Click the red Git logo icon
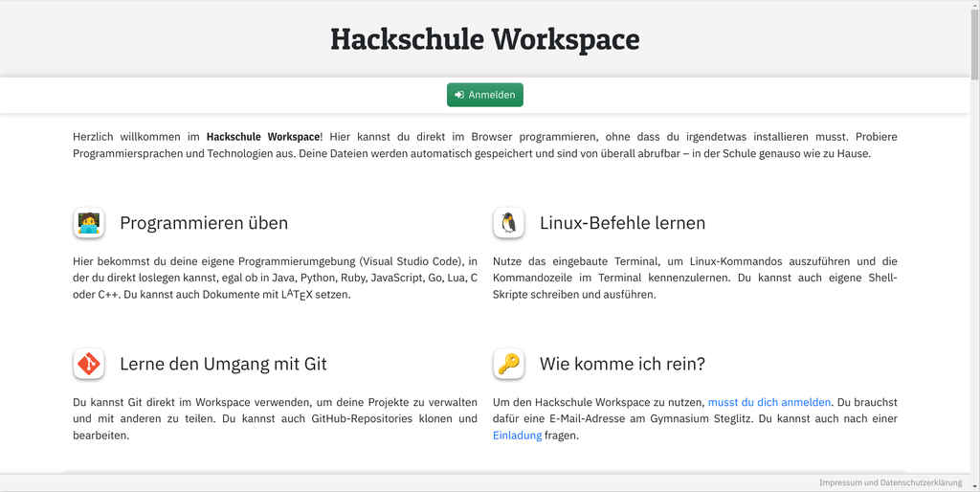 [x=88, y=364]
